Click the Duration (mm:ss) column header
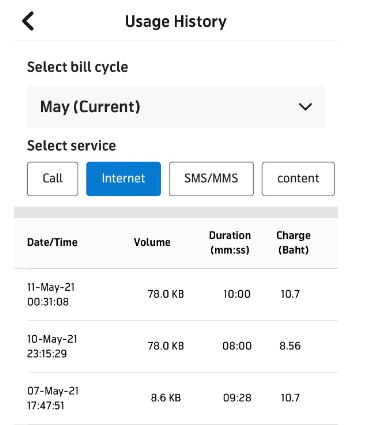Image resolution: width=366 pixels, height=425 pixels. tap(230, 243)
